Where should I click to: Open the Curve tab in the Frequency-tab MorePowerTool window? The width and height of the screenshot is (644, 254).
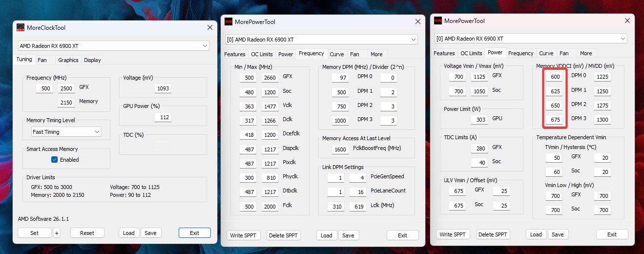(x=336, y=54)
